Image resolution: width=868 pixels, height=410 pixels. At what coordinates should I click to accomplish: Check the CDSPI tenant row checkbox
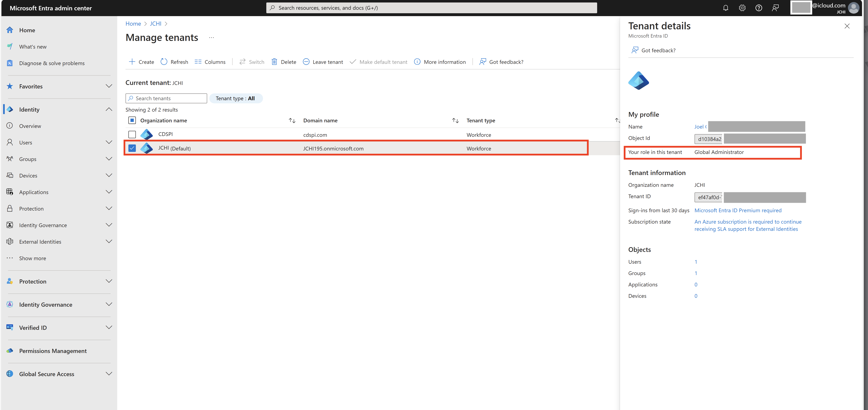tap(132, 134)
